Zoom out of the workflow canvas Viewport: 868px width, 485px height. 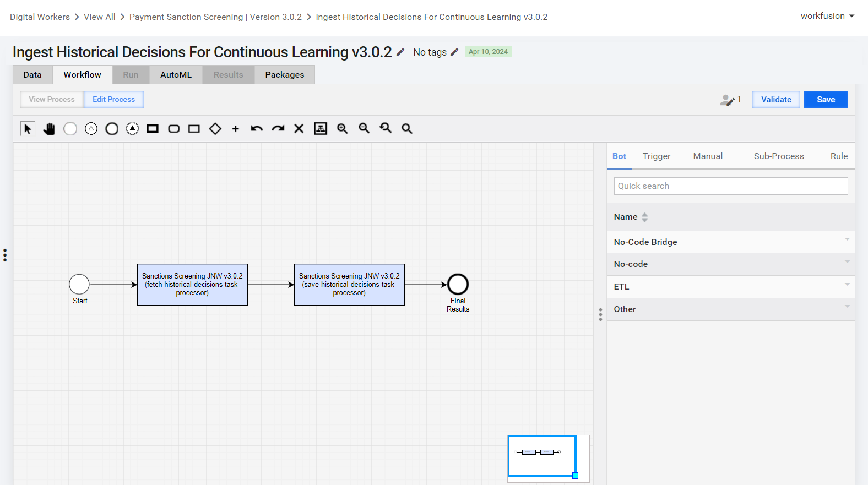pos(364,128)
